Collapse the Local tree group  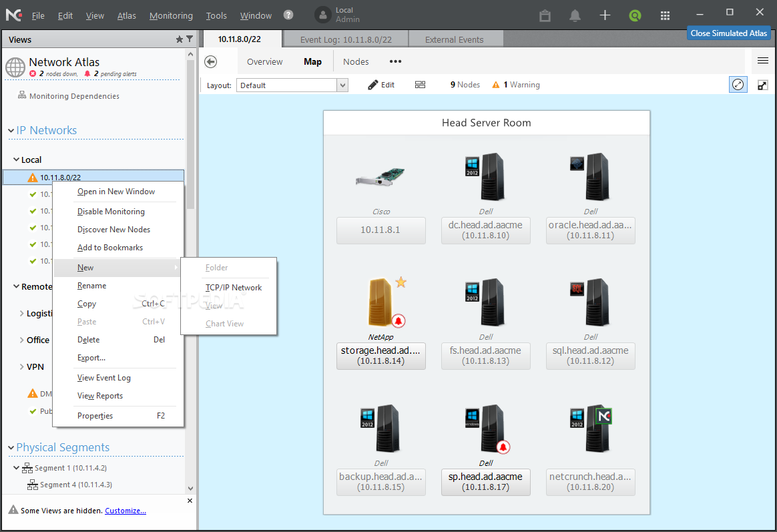click(x=16, y=160)
